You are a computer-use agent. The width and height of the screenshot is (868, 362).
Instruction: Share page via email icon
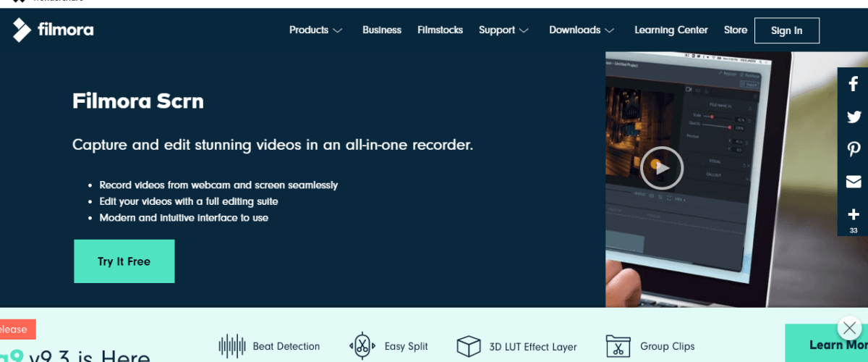854,182
